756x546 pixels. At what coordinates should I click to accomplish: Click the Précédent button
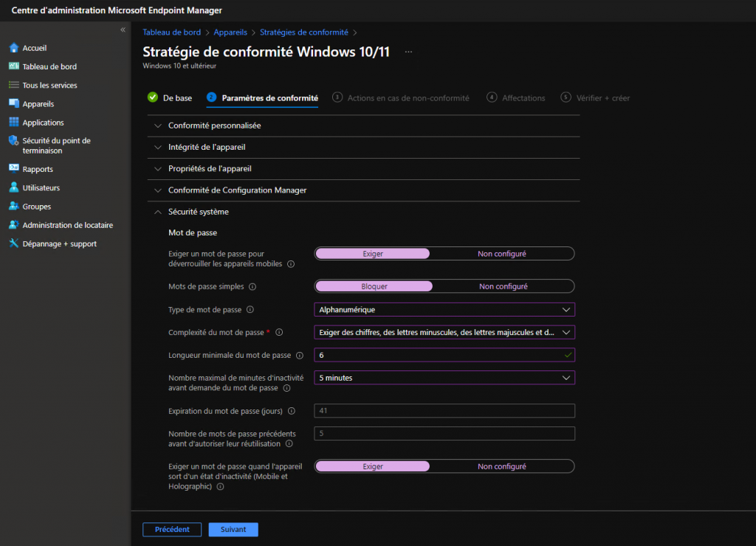tap(172, 530)
